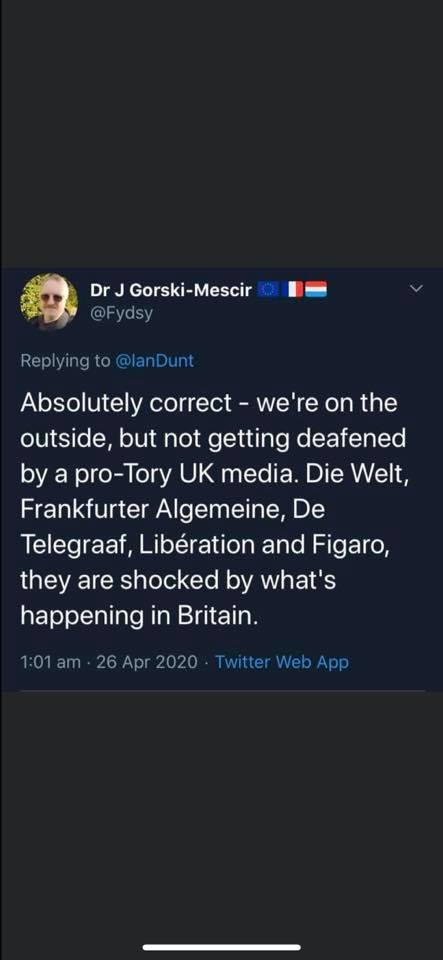Click the EU flag emoji beside the name

point(268,290)
